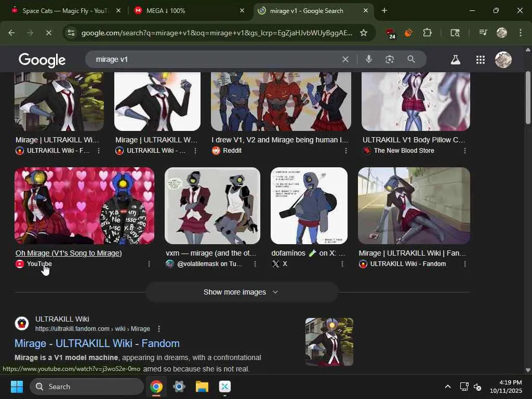Start voice search with microphone icon
This screenshot has height=399, width=532.
[369, 59]
